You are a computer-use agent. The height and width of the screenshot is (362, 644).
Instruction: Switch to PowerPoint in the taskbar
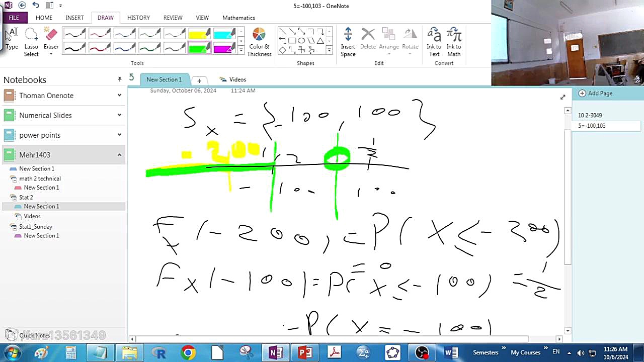pos(305,353)
